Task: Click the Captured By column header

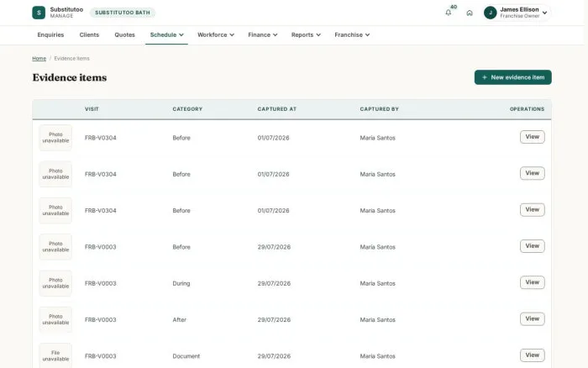Action: tap(379, 109)
